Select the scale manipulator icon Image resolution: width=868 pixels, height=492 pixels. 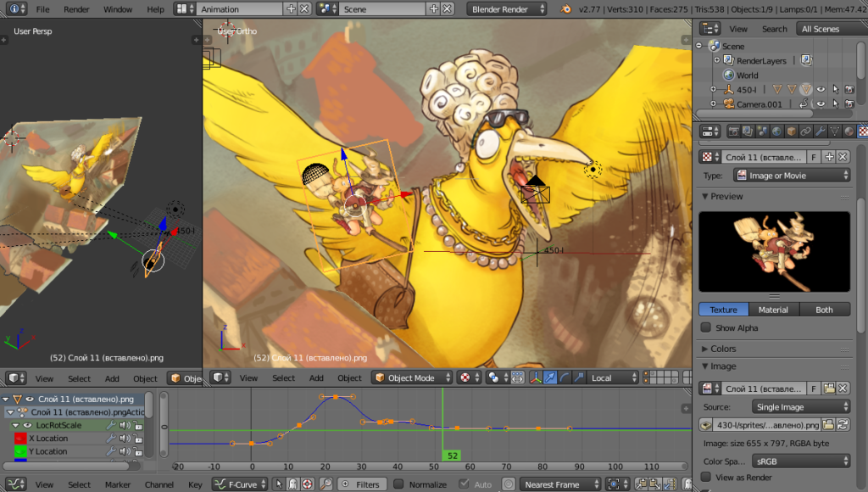[x=578, y=377]
